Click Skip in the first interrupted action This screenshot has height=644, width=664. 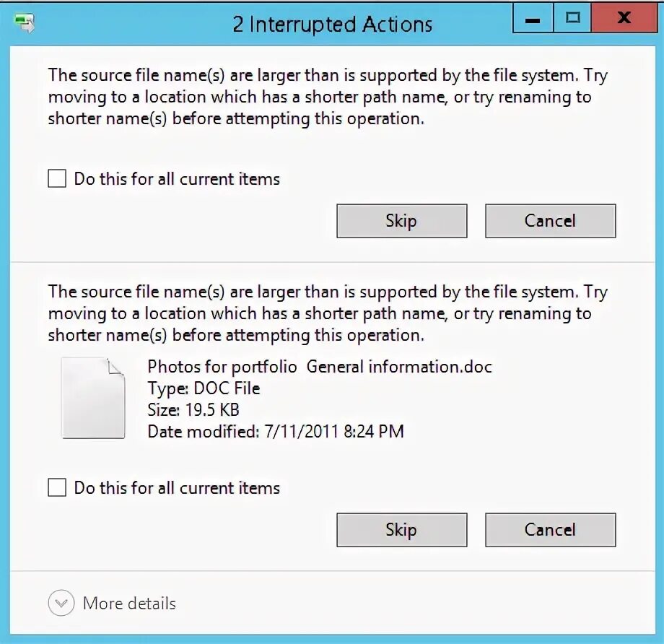pos(402,221)
